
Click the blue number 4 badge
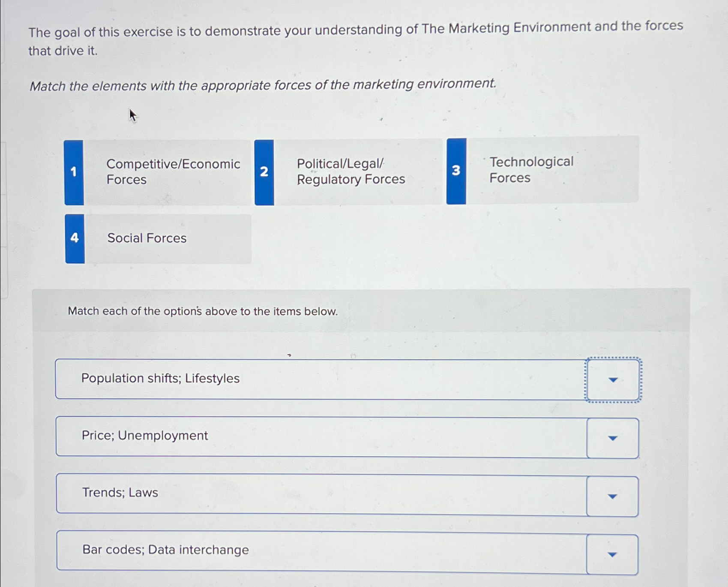point(75,238)
